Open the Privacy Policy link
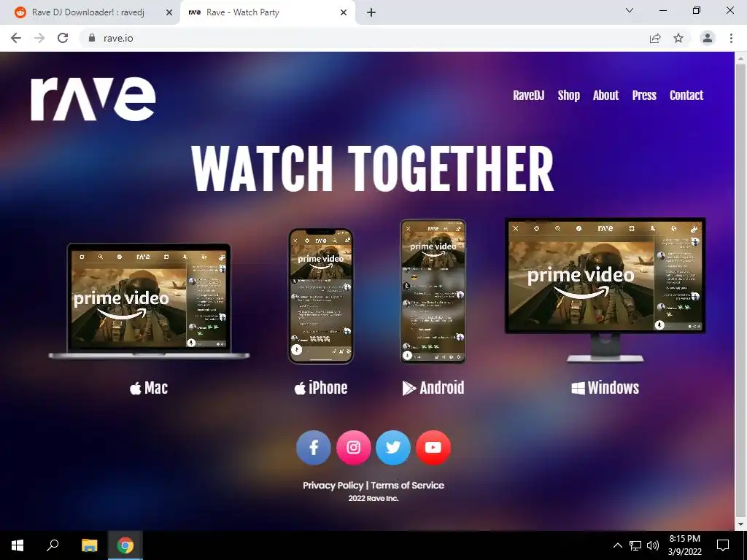The height and width of the screenshot is (560, 747). click(x=333, y=485)
